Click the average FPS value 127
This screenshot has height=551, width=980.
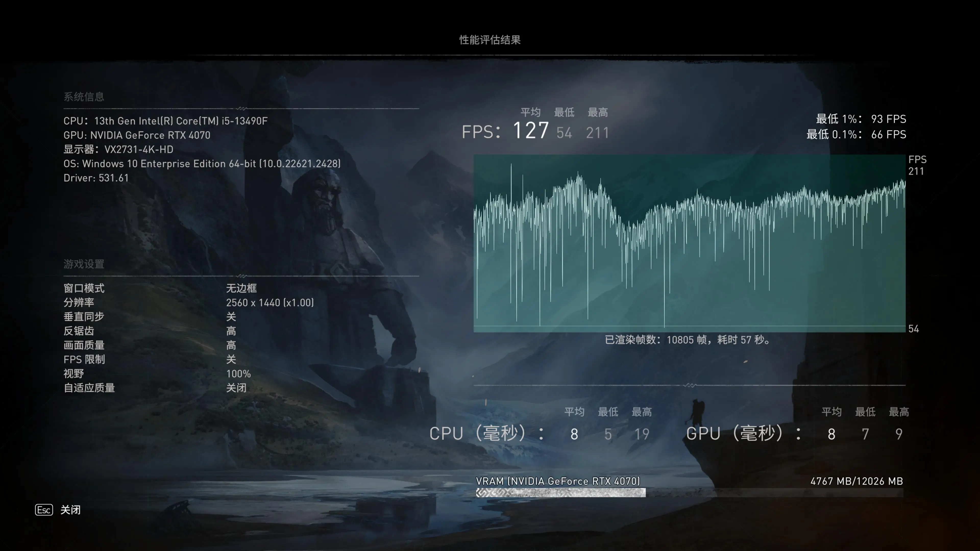pyautogui.click(x=530, y=131)
